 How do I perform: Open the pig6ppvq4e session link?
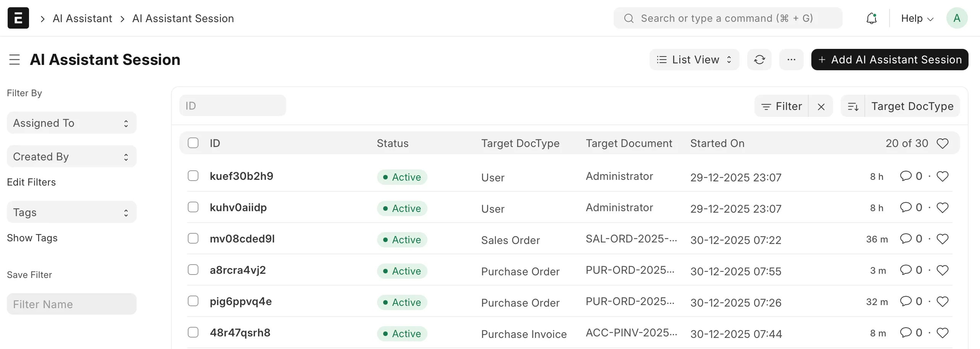point(241,301)
